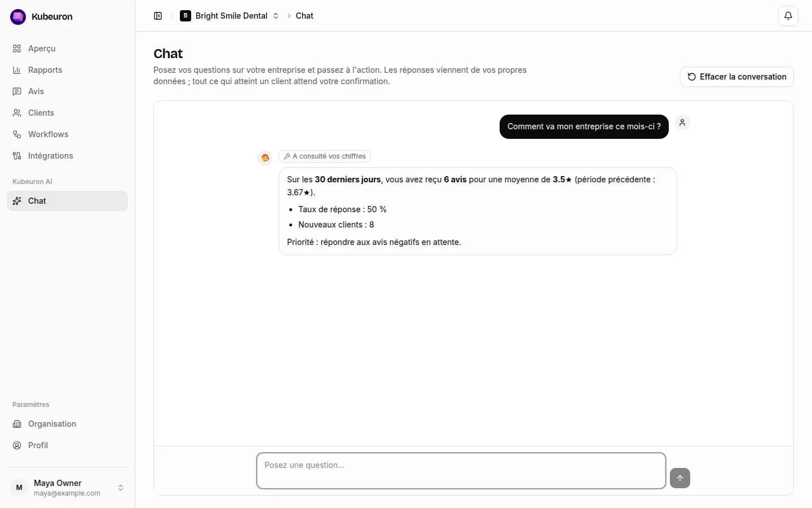Screen dimensions: 812x508
Task: Click the 'Paramètres' section label
Action: (31, 405)
